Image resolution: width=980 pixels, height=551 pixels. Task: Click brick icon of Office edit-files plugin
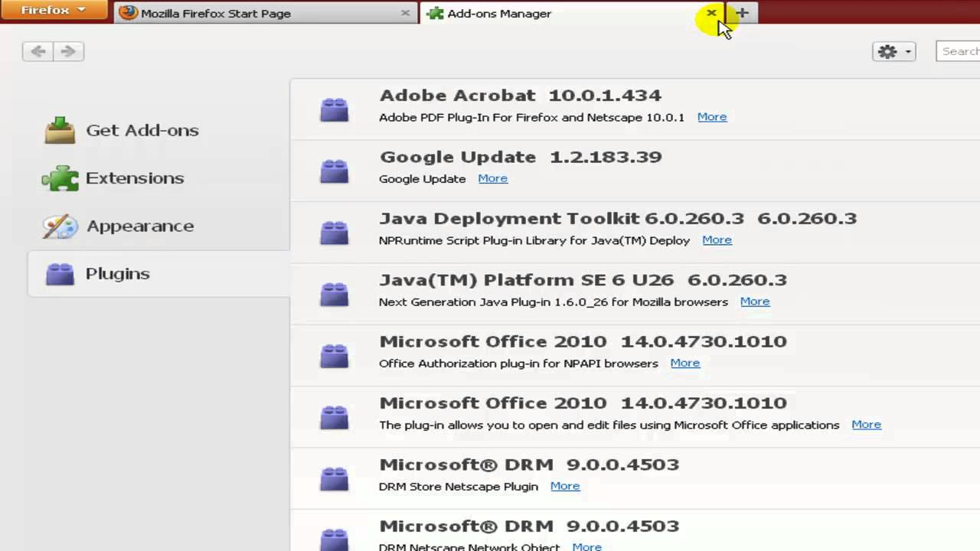tap(334, 417)
